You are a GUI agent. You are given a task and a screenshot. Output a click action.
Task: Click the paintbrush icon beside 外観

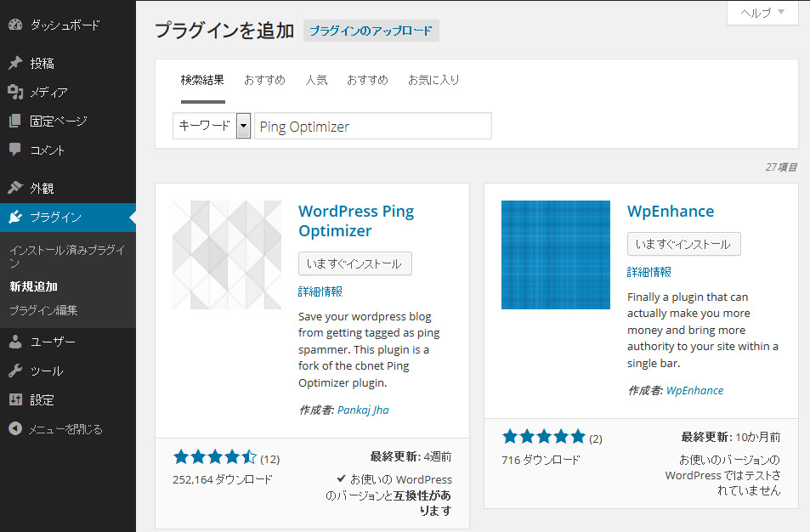[x=15, y=188]
